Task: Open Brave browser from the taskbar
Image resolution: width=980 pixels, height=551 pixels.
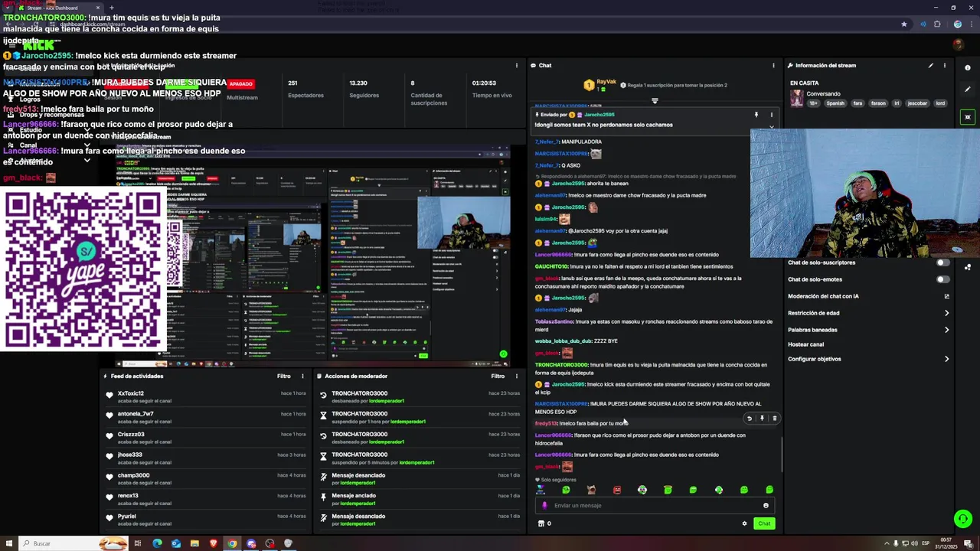Action: coord(213,543)
